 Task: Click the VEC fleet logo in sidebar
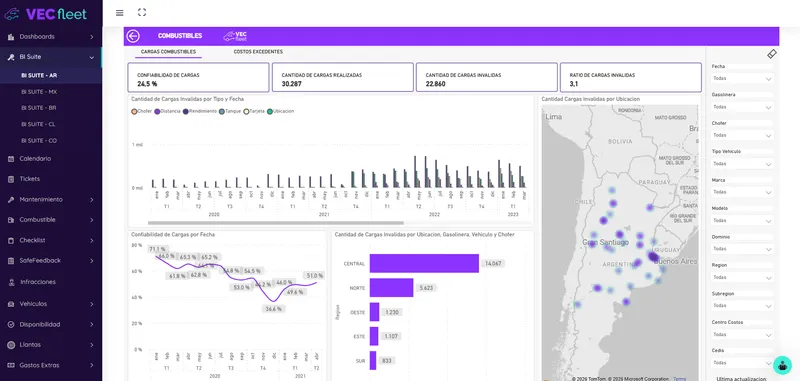tap(46, 14)
